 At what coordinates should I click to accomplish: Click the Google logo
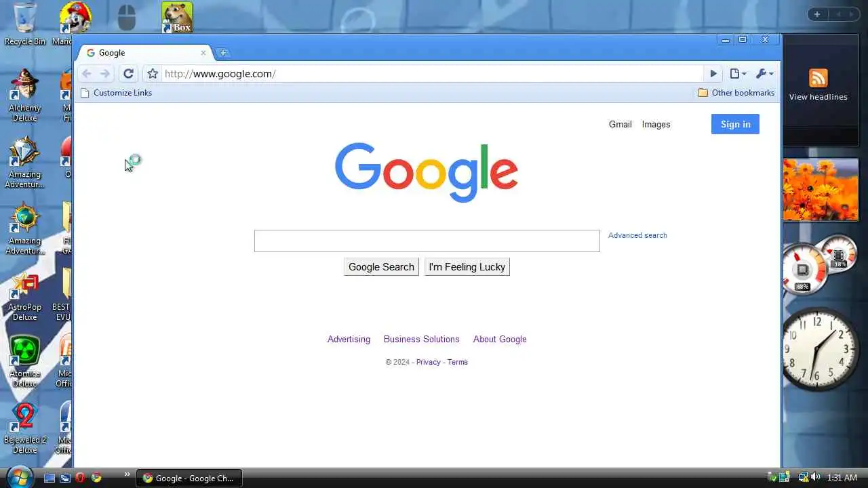[427, 172]
